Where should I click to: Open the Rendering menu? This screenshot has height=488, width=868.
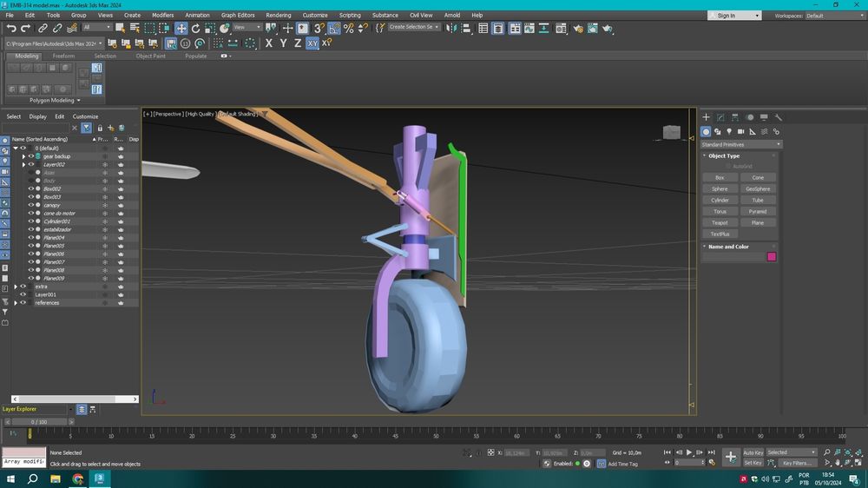[278, 15]
